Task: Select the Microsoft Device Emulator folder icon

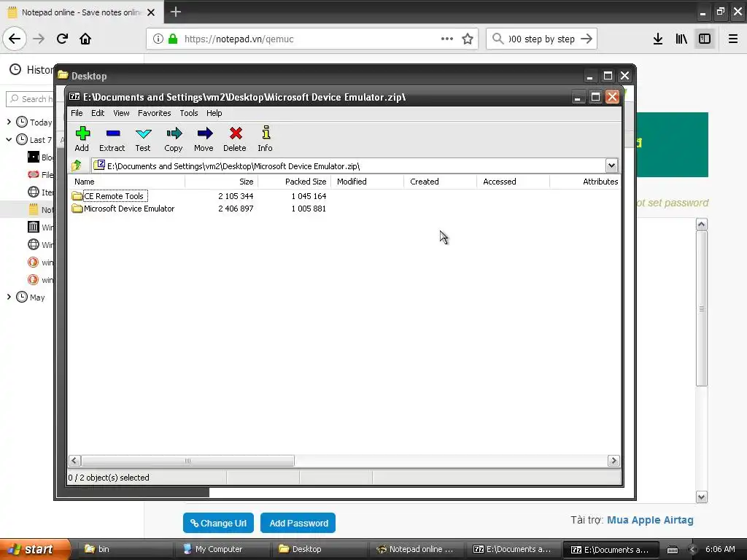Action: pyautogui.click(x=77, y=209)
